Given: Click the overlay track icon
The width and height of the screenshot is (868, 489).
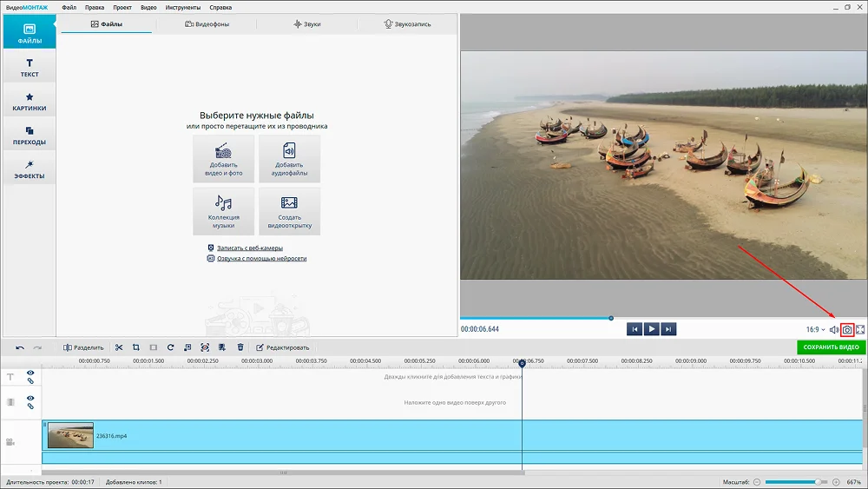Looking at the screenshot, I should tap(10, 402).
